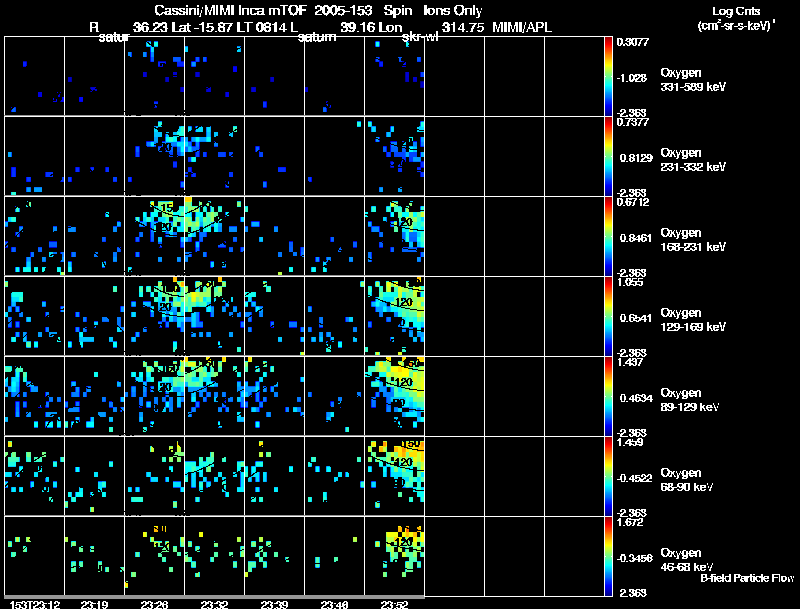Screen dimensions: 800x609
Task: Click the '1.672' colorbar value
Action: point(630,522)
